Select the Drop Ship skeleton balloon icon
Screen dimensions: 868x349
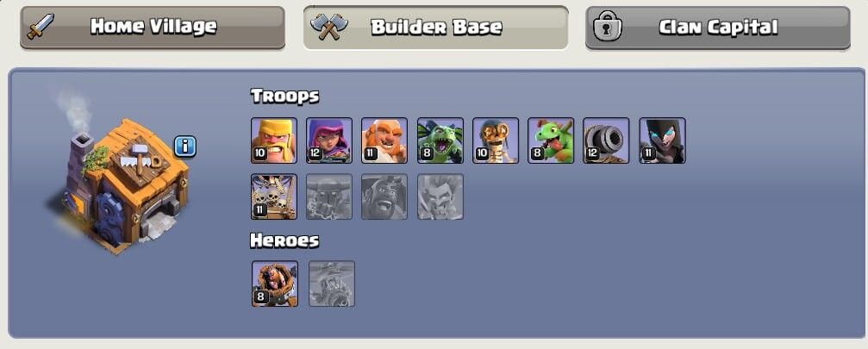pyautogui.click(x=274, y=196)
